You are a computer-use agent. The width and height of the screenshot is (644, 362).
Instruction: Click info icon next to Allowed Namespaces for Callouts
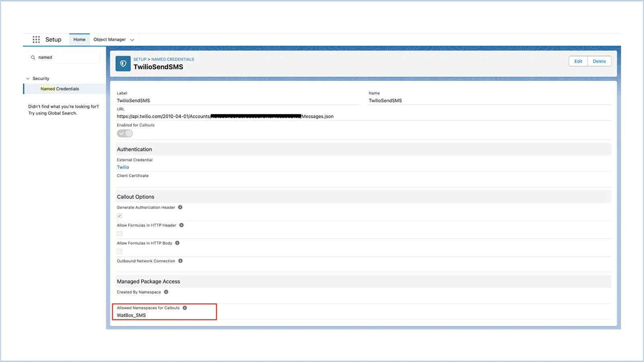tap(185, 308)
